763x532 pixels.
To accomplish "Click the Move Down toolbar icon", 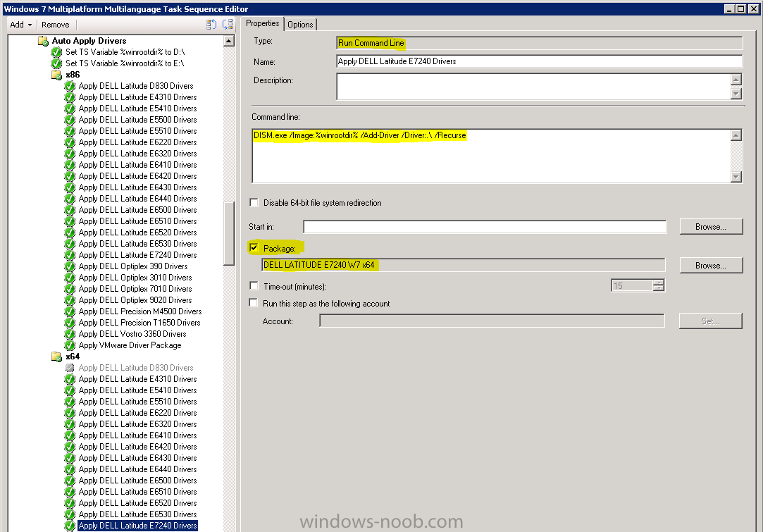I will click(228, 25).
